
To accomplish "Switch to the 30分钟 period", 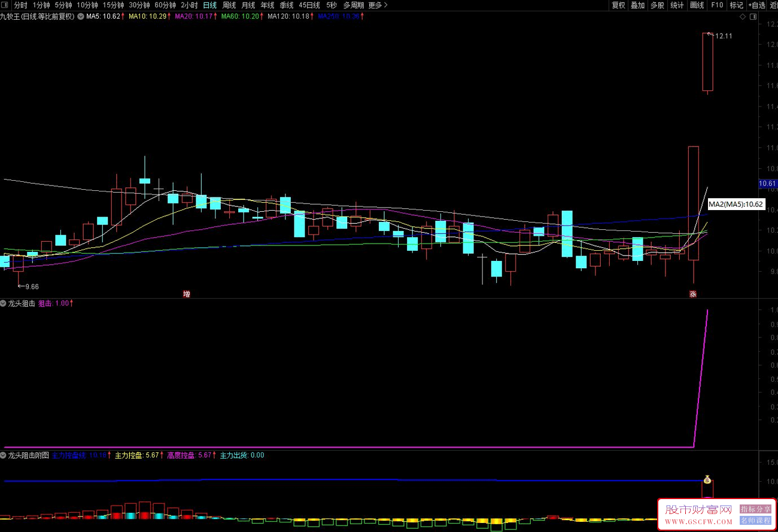I will pyautogui.click(x=139, y=5).
